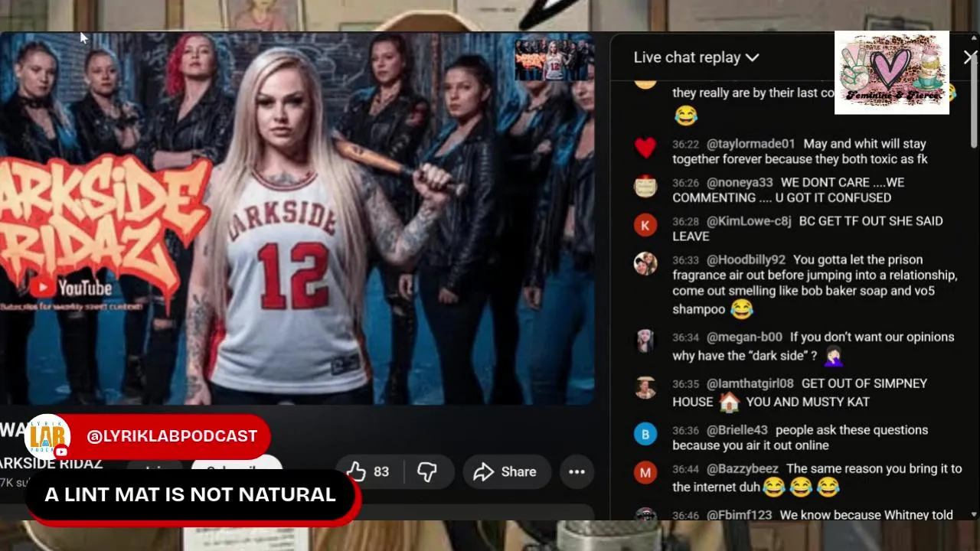This screenshot has height=551, width=980.
Task: Click @Brielle43 B avatar
Action: point(645,434)
